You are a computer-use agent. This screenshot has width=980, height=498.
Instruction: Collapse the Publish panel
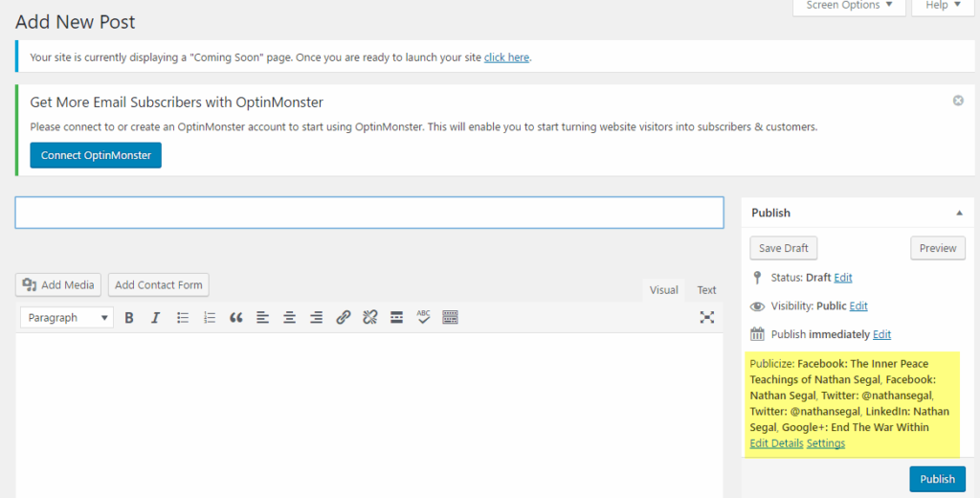[959, 214]
